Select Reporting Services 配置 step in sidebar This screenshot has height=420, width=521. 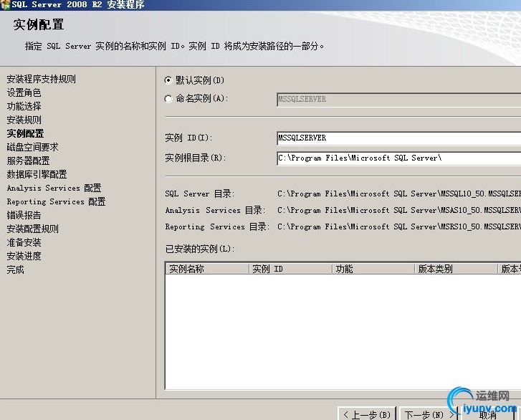[x=56, y=201]
